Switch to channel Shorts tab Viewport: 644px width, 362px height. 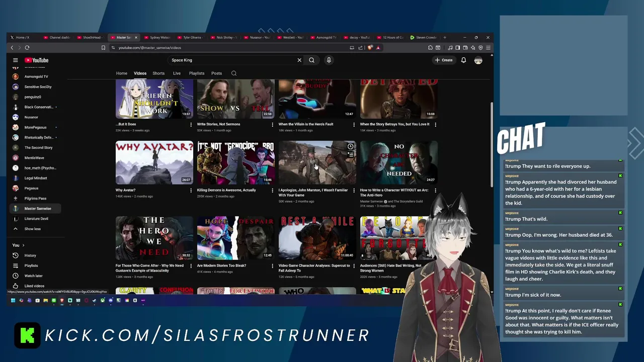pyautogui.click(x=158, y=73)
